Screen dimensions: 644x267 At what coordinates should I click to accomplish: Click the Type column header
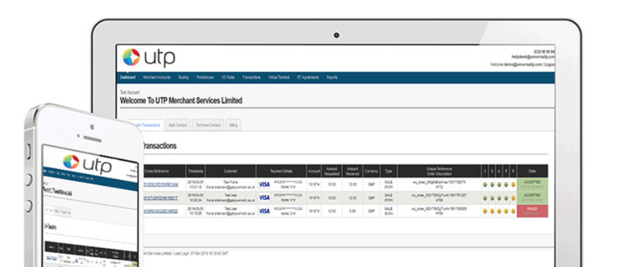[388, 171]
